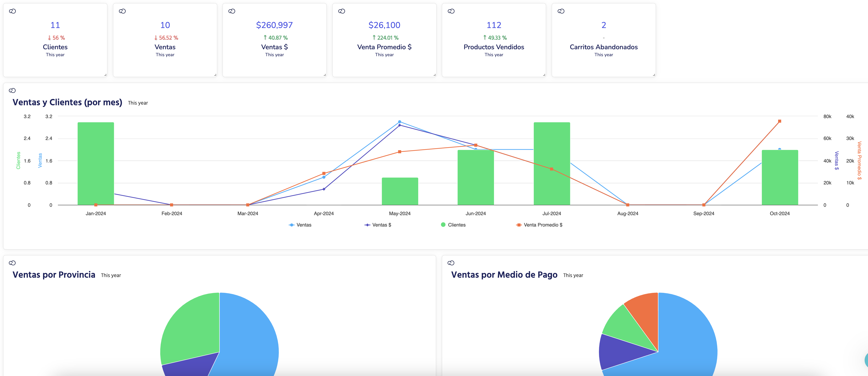Click resize handle of the Clientes card
This screenshot has width=868, height=376.
click(x=105, y=75)
